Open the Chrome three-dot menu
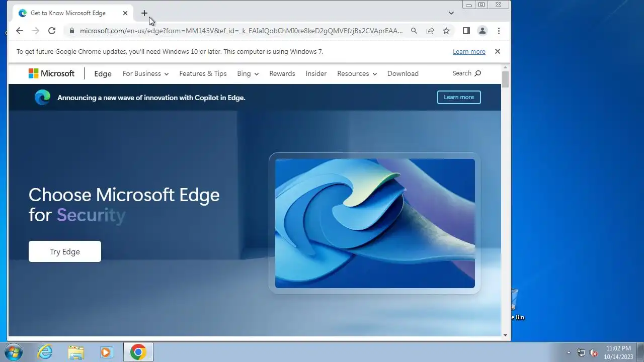 [x=499, y=31]
